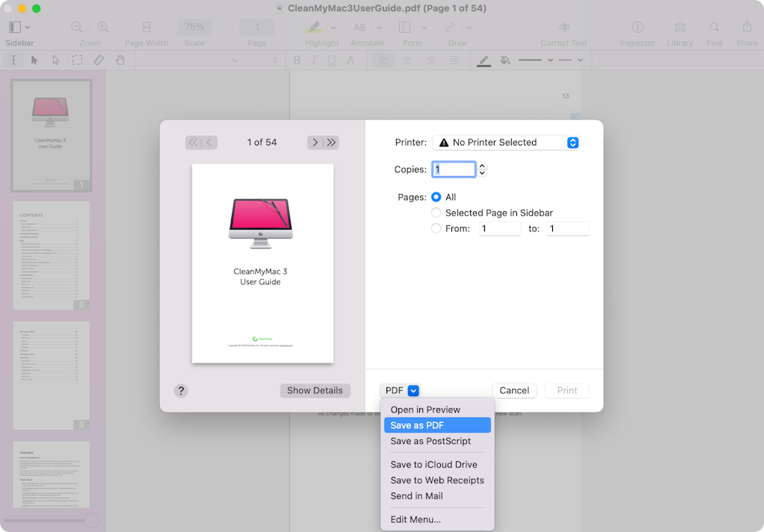The image size is (764, 532).
Task: Click the Cancel button
Action: (x=514, y=390)
